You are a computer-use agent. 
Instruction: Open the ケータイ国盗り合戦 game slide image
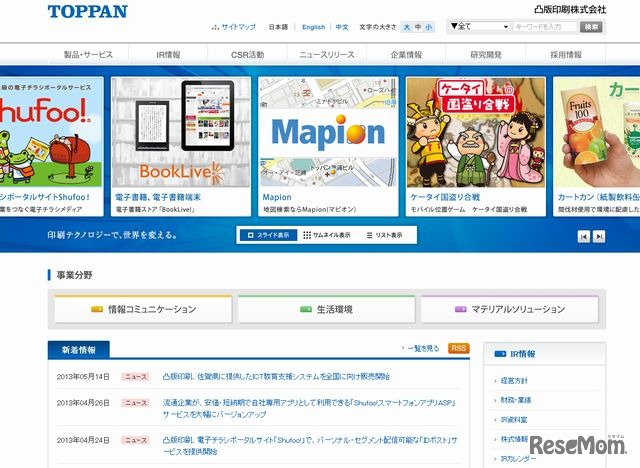pyautogui.click(x=476, y=132)
